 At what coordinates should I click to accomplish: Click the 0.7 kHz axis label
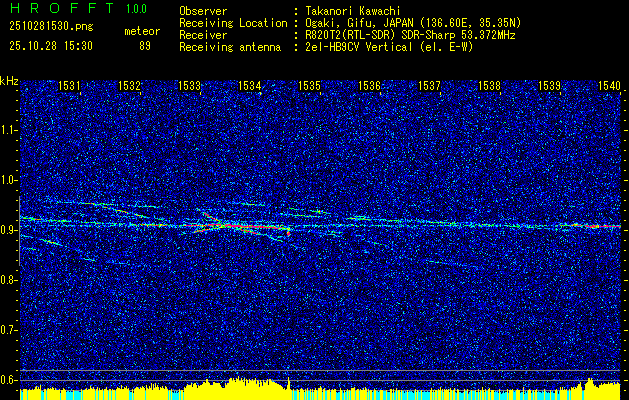click(8, 330)
